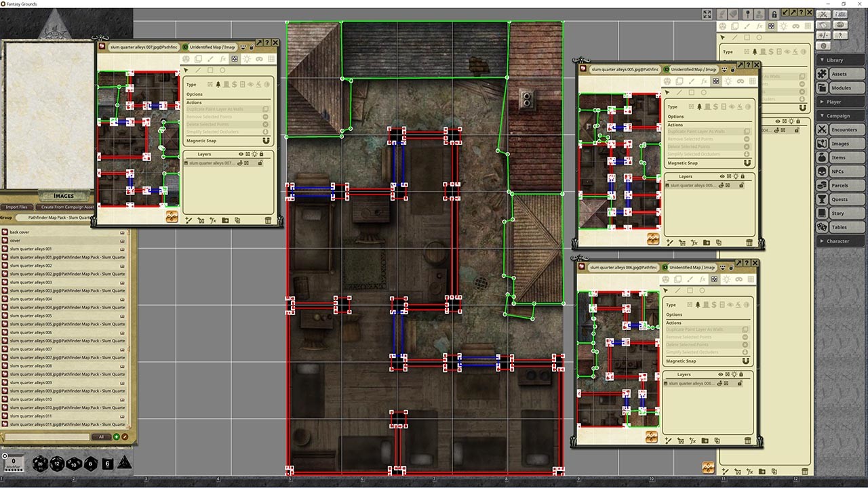Switch to the lighting tools sun icon
The width and height of the screenshot is (868, 488).
248,59
